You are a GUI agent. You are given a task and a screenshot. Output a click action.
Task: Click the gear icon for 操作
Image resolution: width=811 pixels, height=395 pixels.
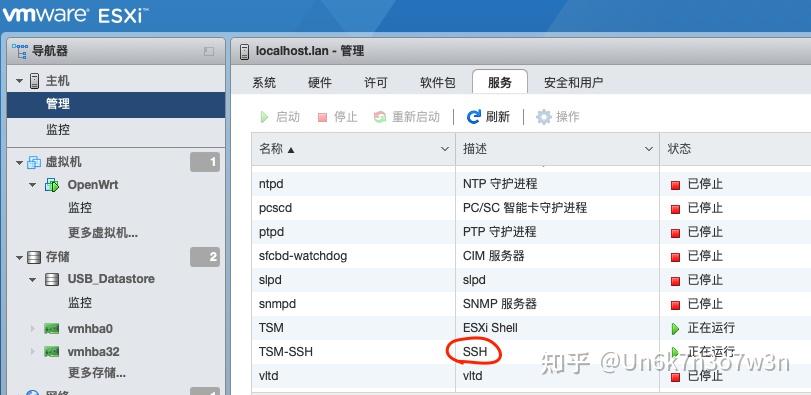pos(544,117)
